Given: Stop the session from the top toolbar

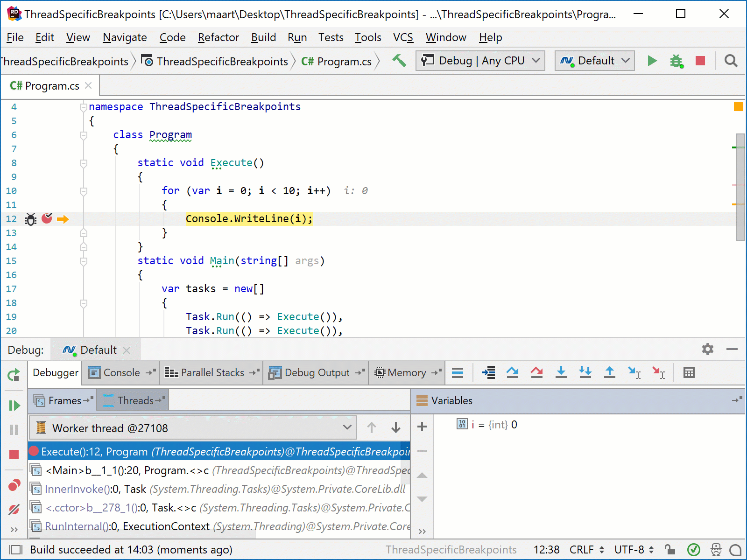Looking at the screenshot, I should click(700, 61).
